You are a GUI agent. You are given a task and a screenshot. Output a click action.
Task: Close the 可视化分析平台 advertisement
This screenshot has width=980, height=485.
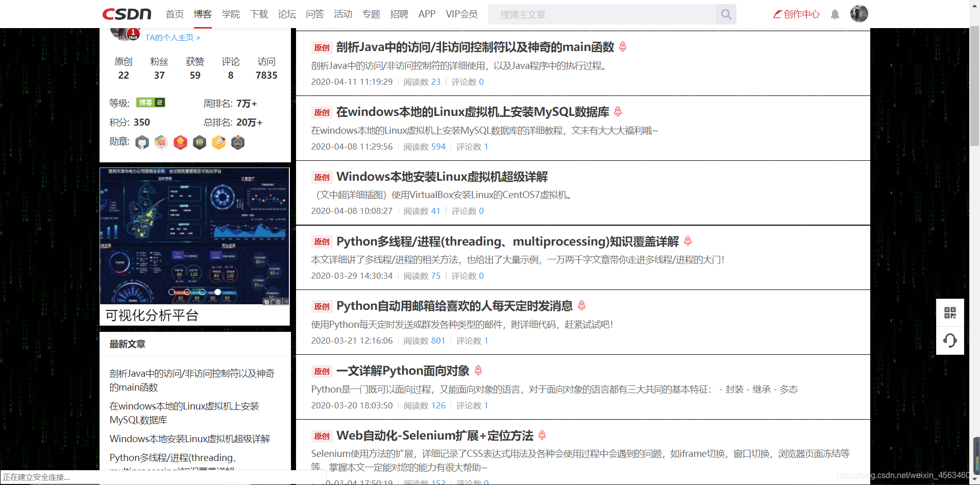point(286,301)
